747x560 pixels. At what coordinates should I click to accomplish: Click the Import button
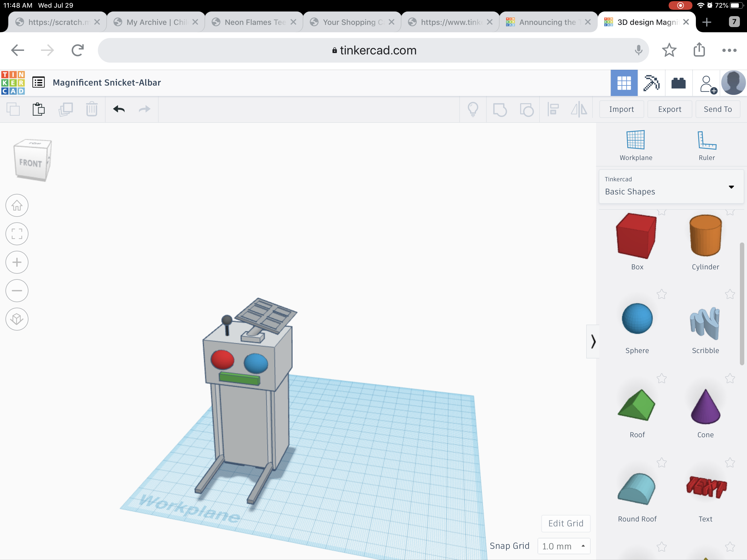[621, 109]
